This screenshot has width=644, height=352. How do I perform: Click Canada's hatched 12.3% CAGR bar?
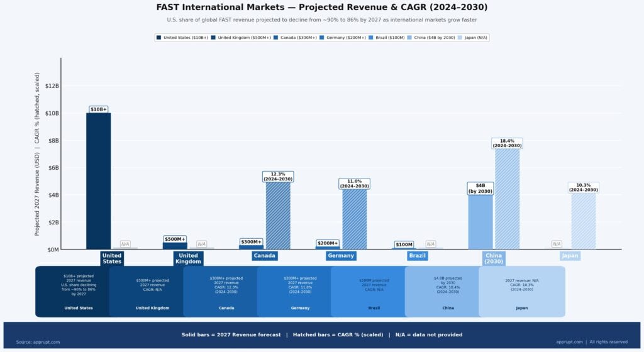point(278,216)
